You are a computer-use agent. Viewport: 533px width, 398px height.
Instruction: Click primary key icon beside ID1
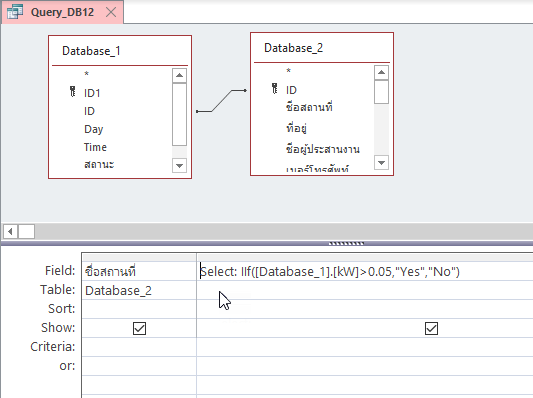pos(72,91)
